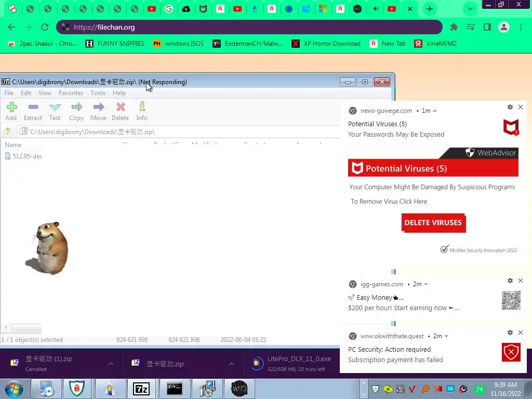Open the EndermanCH/Malw... bookmark
The height and width of the screenshot is (399, 532).
pos(248,44)
